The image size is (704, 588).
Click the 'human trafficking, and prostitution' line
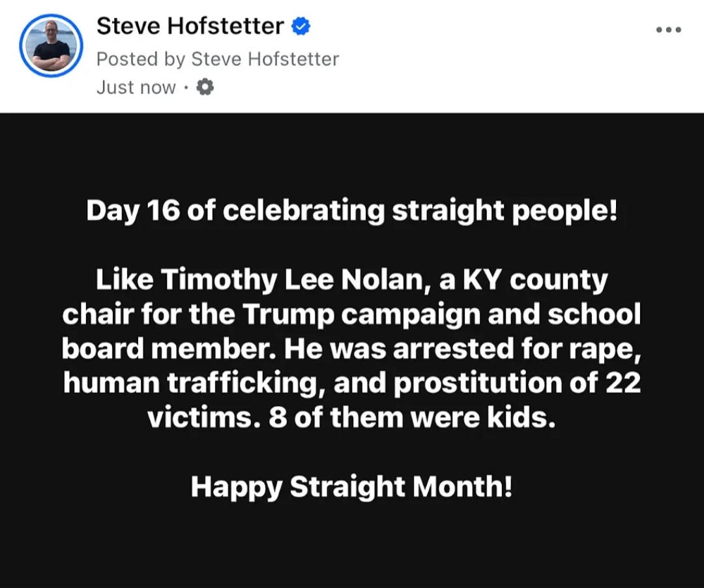click(x=352, y=383)
